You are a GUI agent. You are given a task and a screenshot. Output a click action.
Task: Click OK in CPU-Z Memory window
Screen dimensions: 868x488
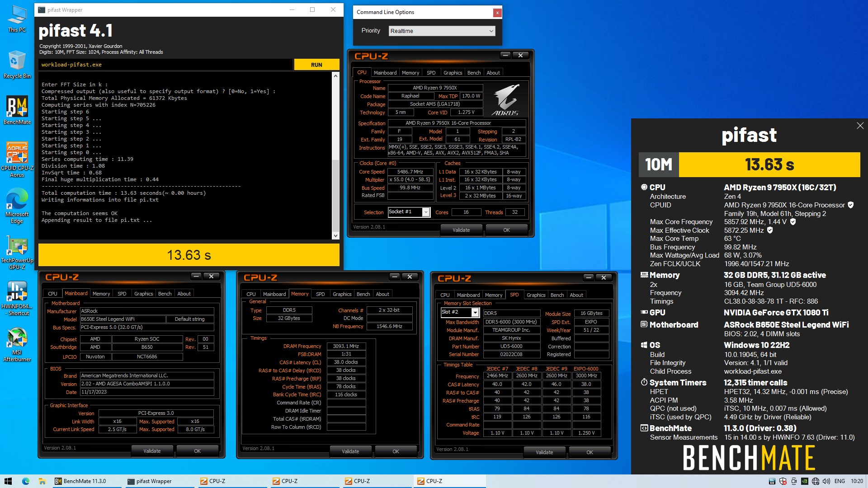click(x=396, y=451)
